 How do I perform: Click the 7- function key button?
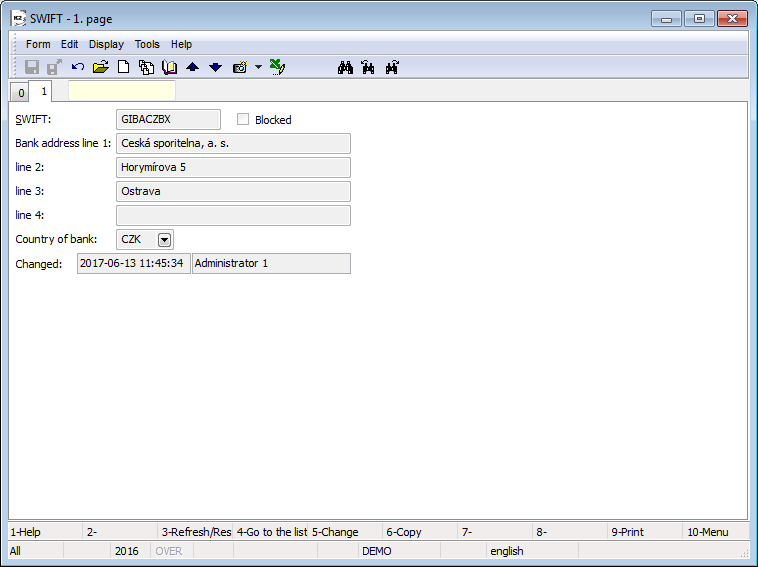[495, 532]
